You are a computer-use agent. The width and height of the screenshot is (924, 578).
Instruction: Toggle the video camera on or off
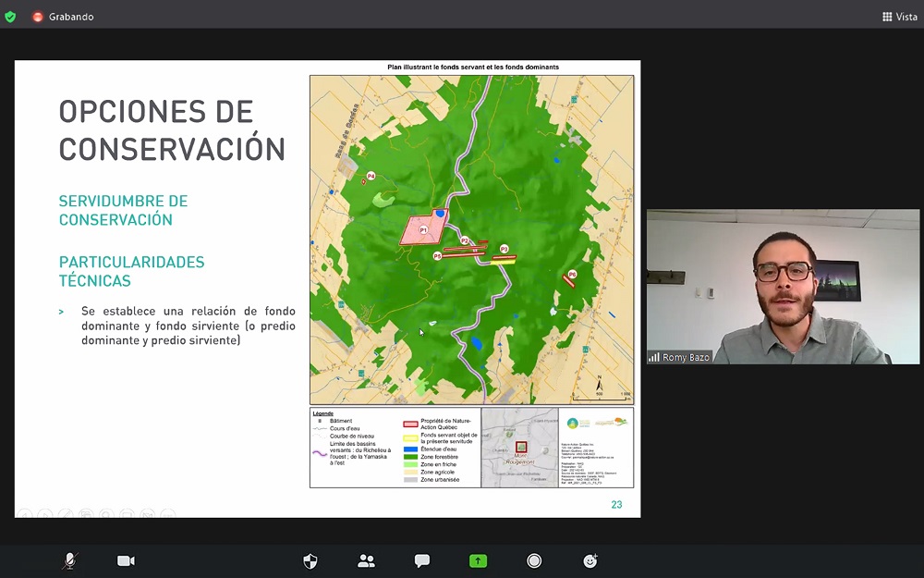coord(126,560)
